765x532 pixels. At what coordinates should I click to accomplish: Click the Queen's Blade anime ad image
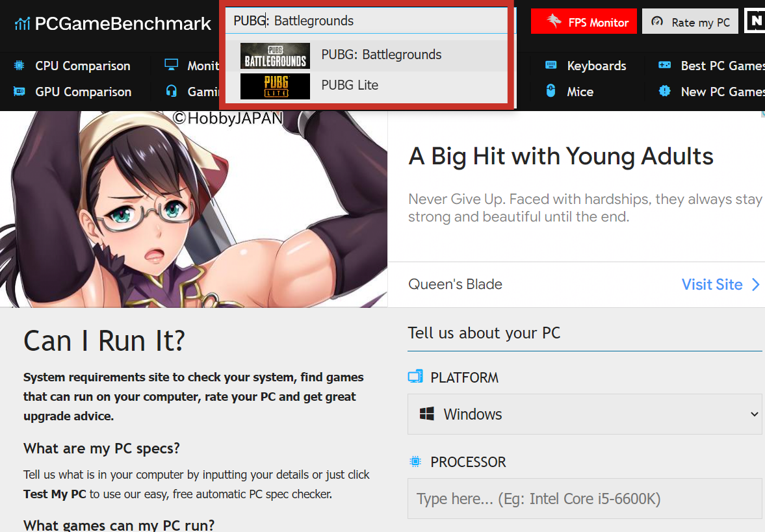coord(194,209)
